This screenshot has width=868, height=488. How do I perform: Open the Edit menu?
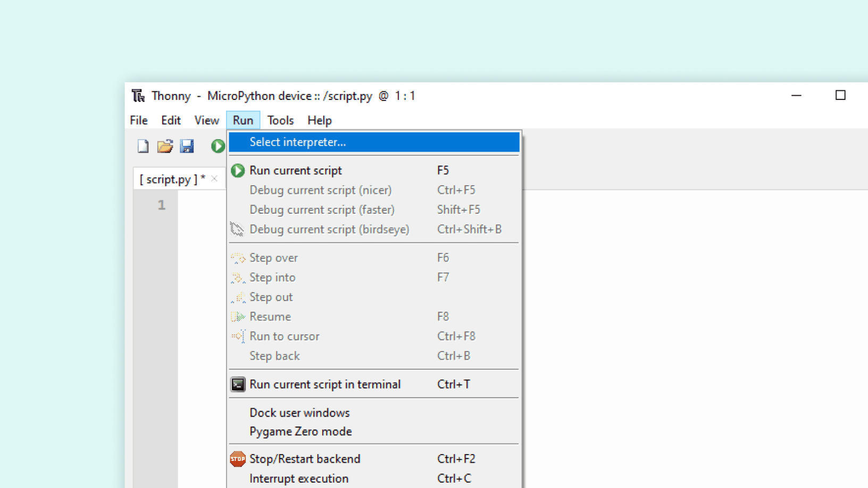[x=171, y=120]
